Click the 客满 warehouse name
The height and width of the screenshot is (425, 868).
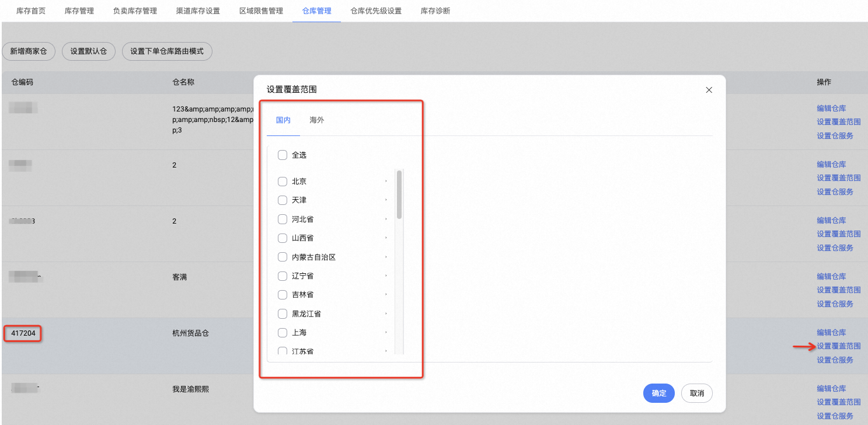[180, 277]
